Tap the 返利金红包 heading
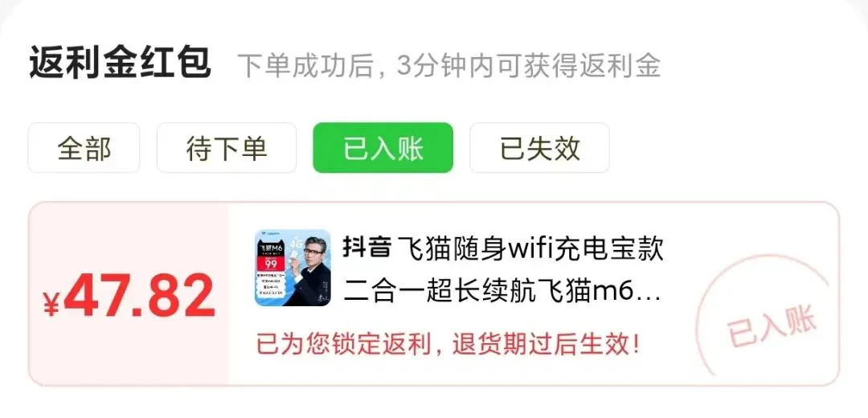This screenshot has width=868, height=418. point(120,63)
